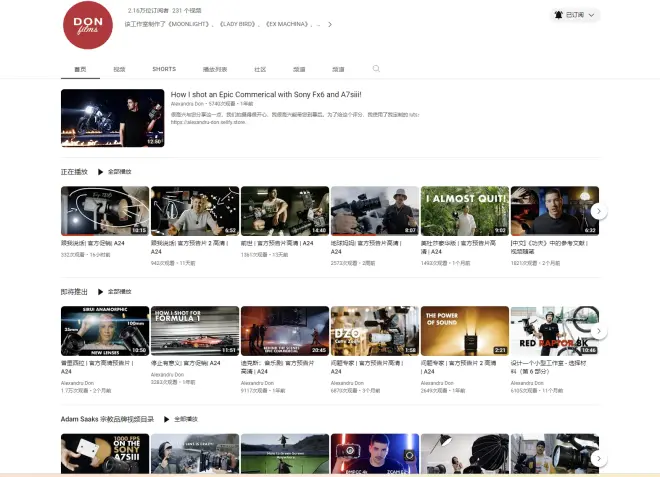Click next arrow on Adam Saaks row
The image size is (660, 477).
(x=598, y=458)
